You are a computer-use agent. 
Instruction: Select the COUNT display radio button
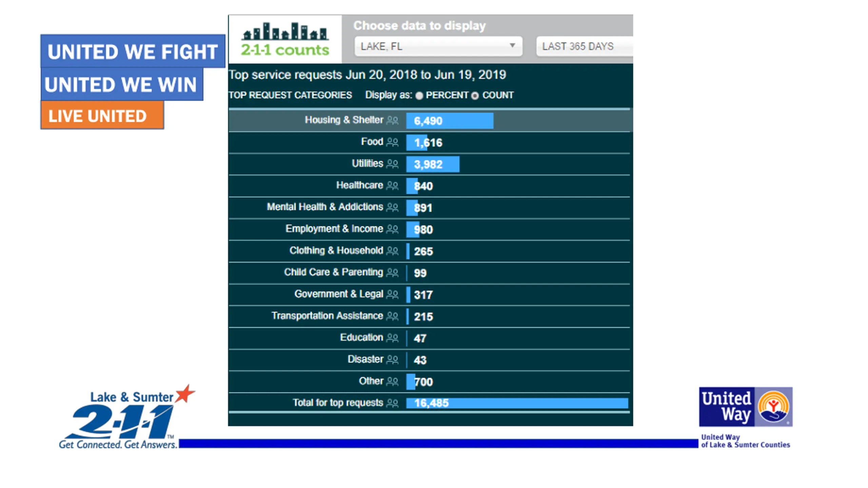(x=475, y=96)
